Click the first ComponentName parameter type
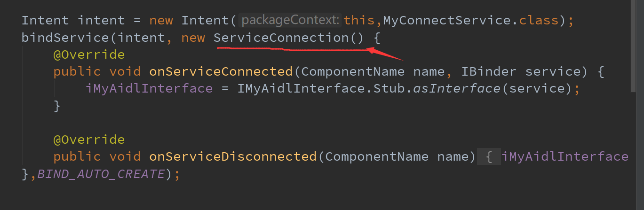644x210 pixels. [352, 71]
